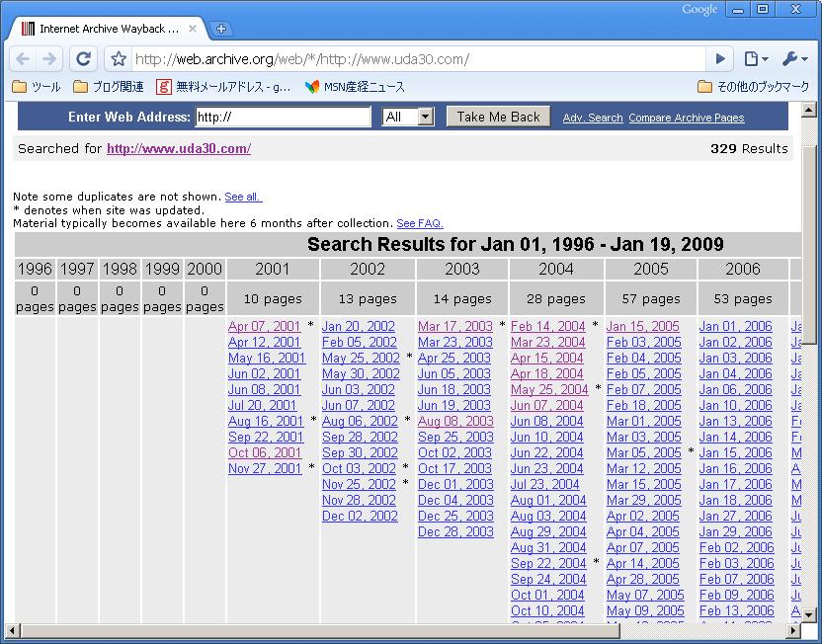Open the May 09, 2005 snapshot

click(645, 611)
